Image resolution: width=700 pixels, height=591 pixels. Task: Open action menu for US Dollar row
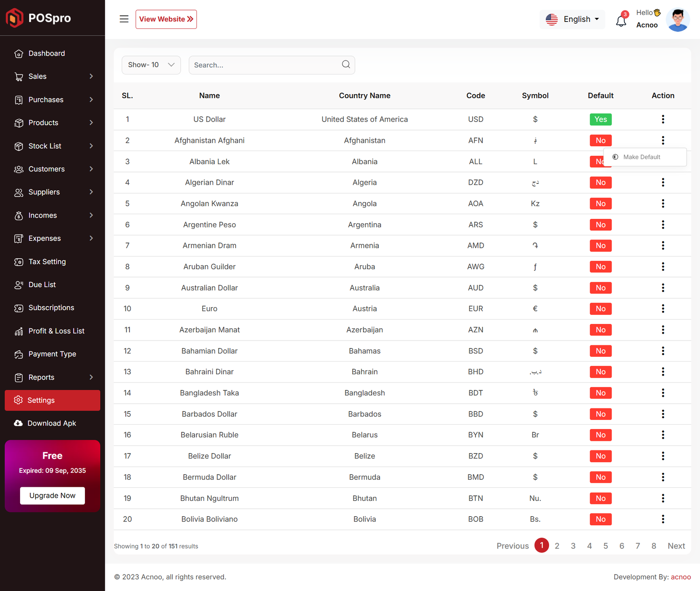coord(663,119)
